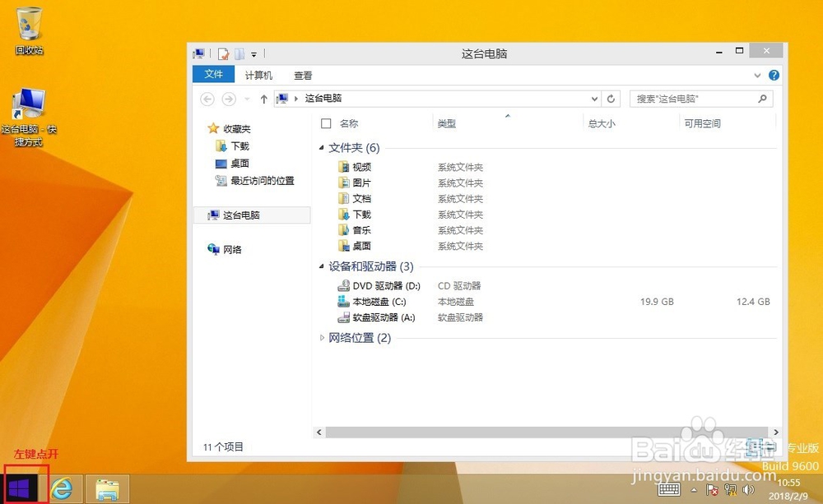The width and height of the screenshot is (823, 504).
Task: Open the keyboard icon in the taskbar tray
Action: 668,490
